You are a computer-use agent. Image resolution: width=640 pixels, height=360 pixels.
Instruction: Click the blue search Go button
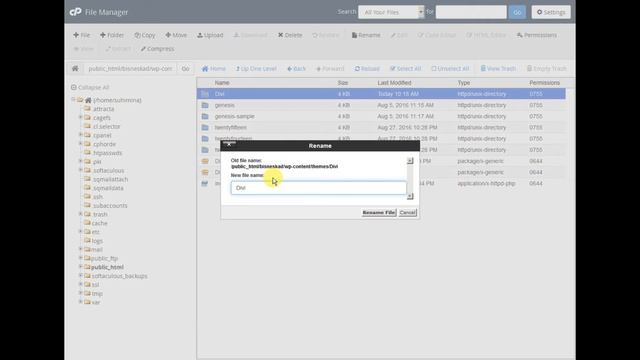(x=517, y=12)
